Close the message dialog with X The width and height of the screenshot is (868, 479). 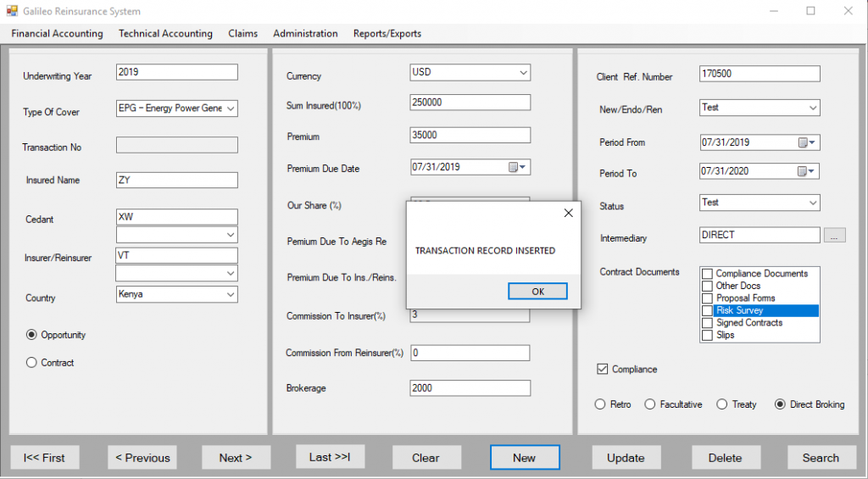pos(568,214)
